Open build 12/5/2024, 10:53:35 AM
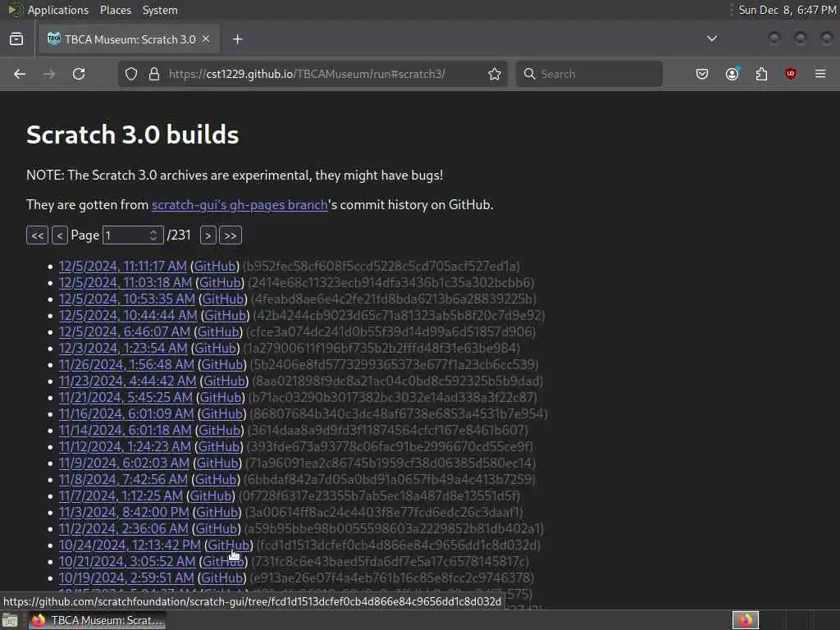Image resolution: width=840 pixels, height=630 pixels. pyautogui.click(x=127, y=299)
